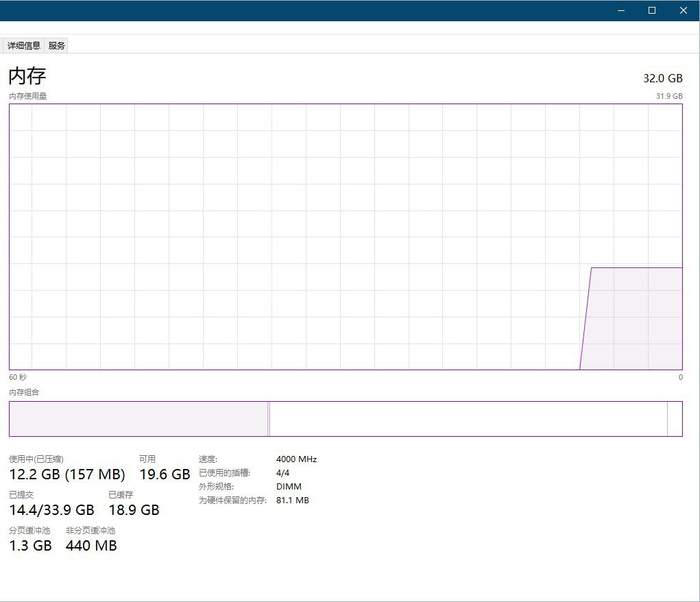Select the in-use segment of the 内存组合 bar
Viewport: 700px width, 602px height.
[137, 418]
